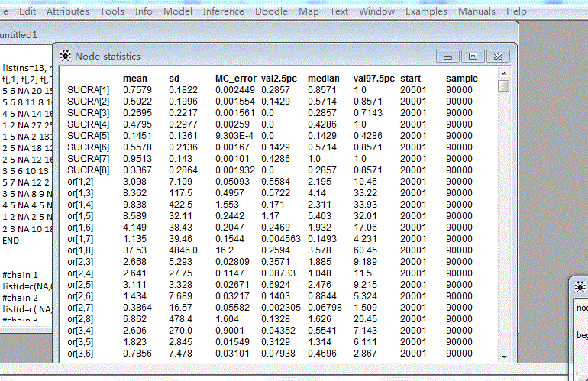
Task: Open the Map menu
Action: click(309, 11)
